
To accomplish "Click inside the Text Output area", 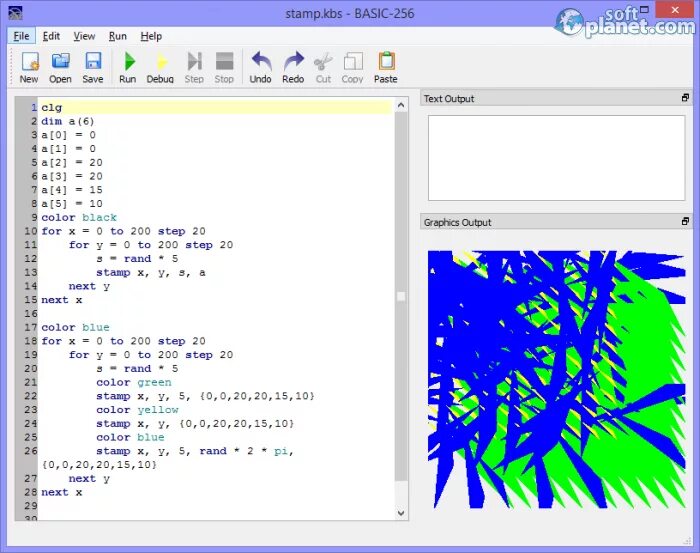I will (x=556, y=158).
